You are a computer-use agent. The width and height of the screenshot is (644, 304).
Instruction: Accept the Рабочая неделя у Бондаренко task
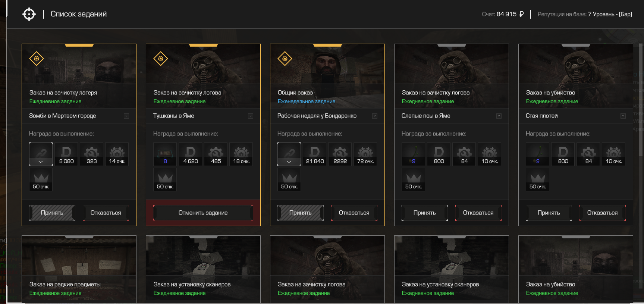pos(300,213)
